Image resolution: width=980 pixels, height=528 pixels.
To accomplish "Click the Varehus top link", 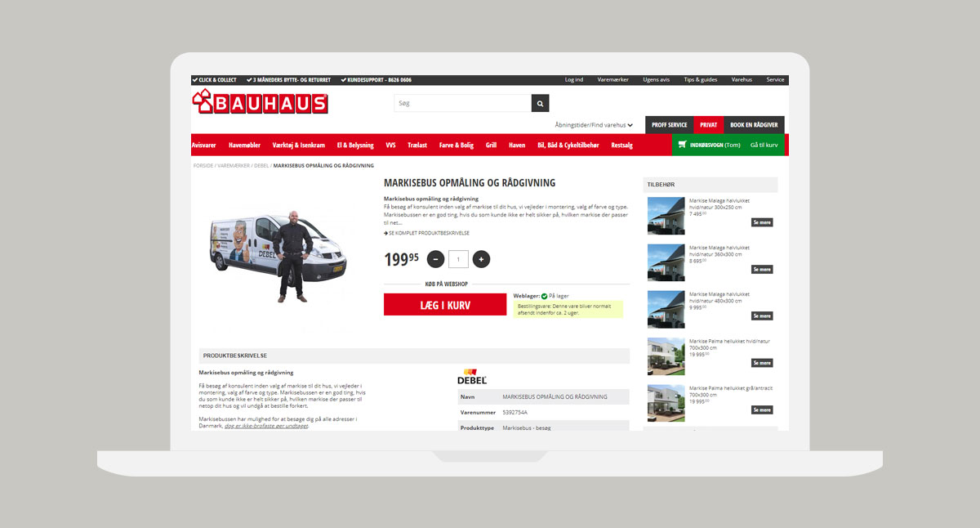I will click(x=742, y=80).
